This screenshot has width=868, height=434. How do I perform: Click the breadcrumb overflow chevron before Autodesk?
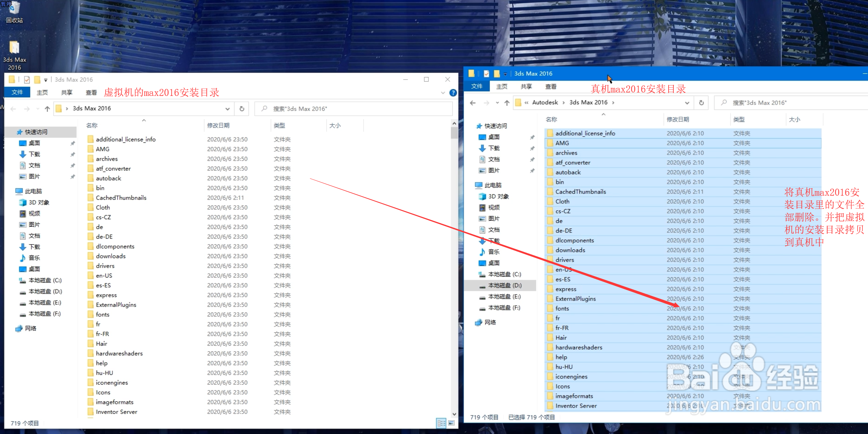tap(526, 103)
